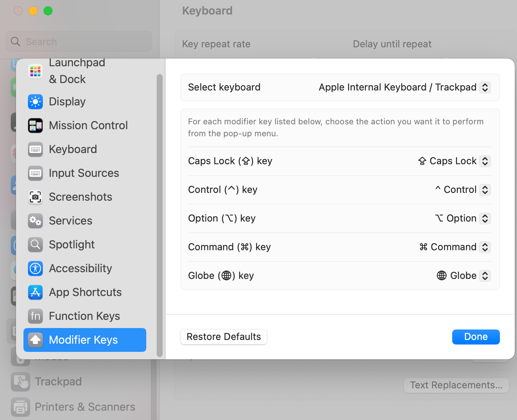Select Services category label
Viewport: 517px width, 420px height.
tap(71, 221)
